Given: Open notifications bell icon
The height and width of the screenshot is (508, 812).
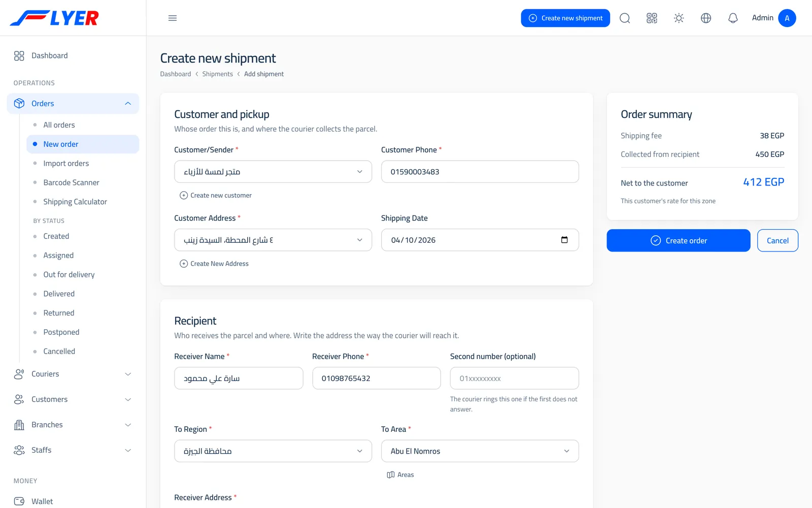Looking at the screenshot, I should click(733, 18).
